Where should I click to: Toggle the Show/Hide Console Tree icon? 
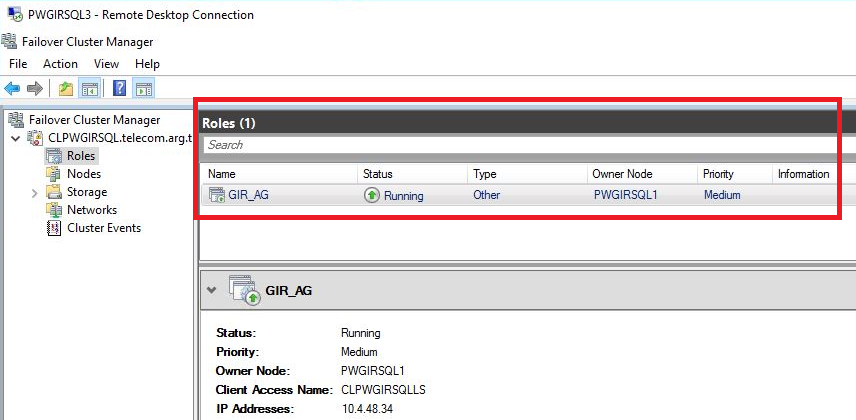[x=89, y=88]
